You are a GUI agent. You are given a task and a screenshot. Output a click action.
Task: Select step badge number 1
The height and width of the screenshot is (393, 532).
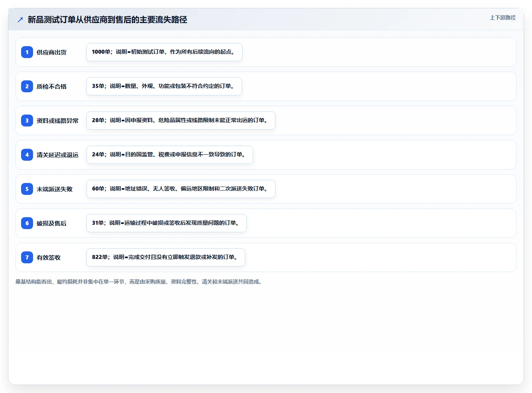27,52
